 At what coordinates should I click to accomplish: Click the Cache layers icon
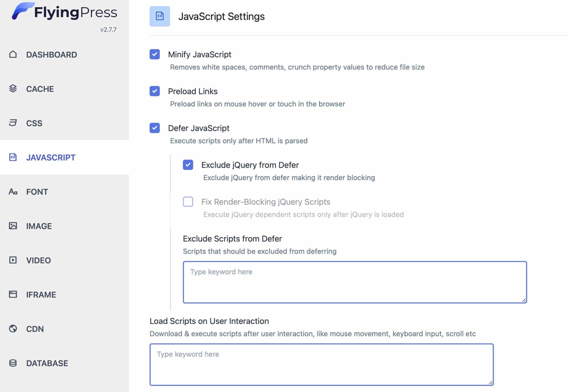(13, 89)
